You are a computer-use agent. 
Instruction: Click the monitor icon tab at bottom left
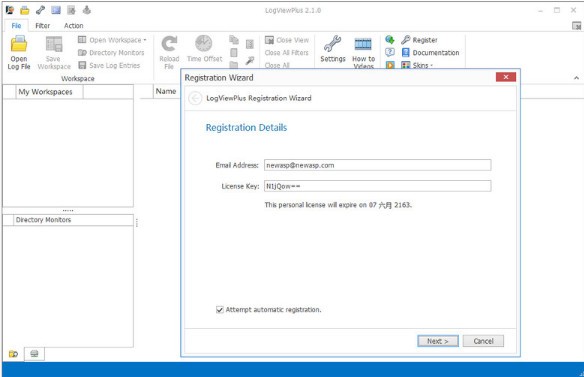[x=34, y=354]
